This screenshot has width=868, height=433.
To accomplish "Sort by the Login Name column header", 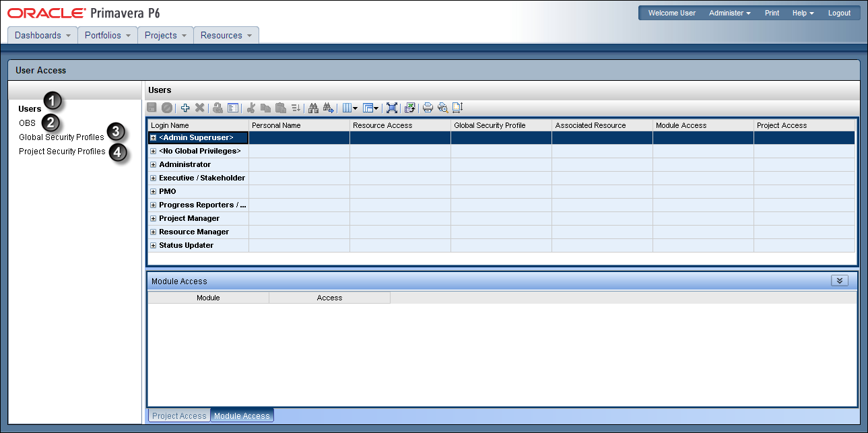I will pyautogui.click(x=198, y=125).
